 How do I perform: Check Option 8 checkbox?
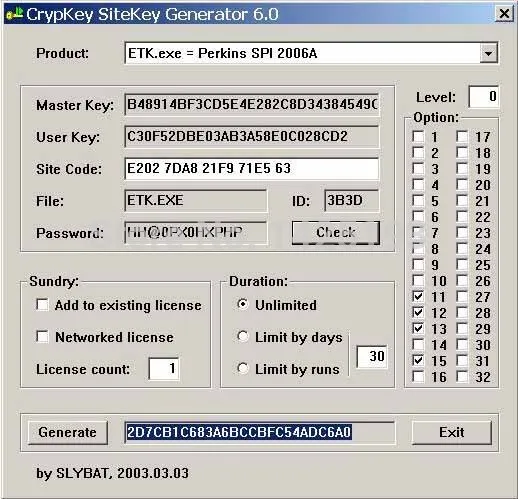coord(418,248)
